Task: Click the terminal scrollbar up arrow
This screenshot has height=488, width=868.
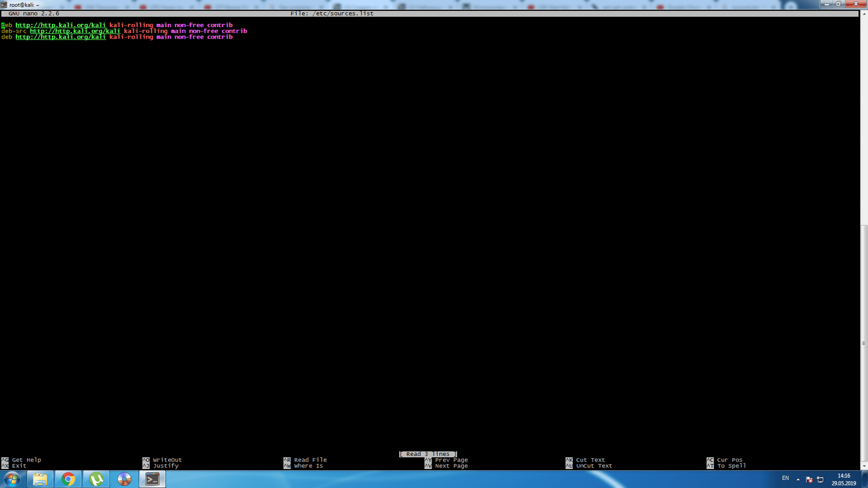Action: (864, 13)
